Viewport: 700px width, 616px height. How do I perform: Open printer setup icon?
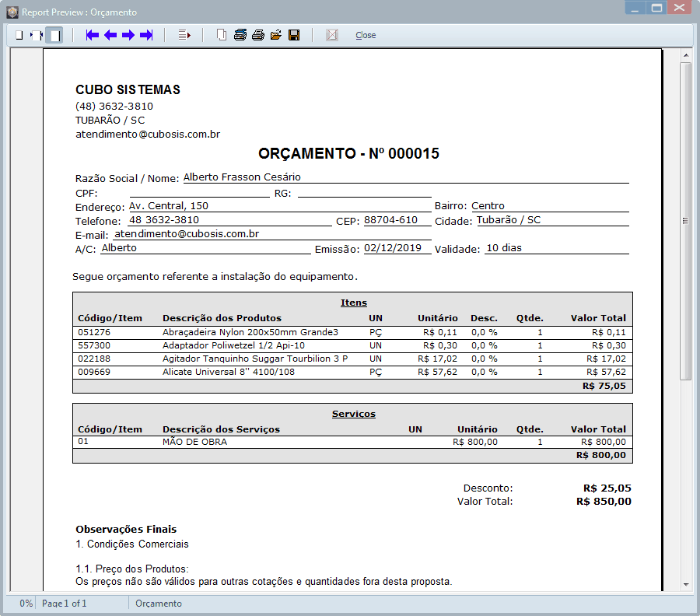coord(240,35)
